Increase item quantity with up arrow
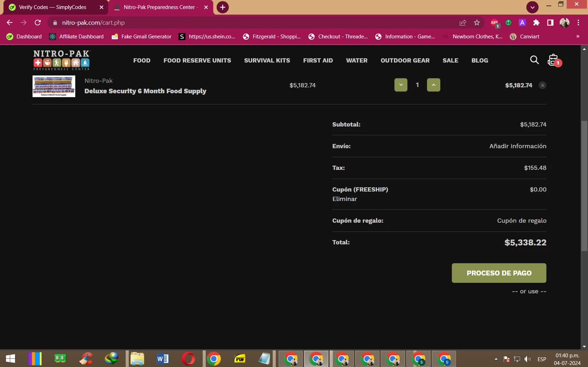 [x=434, y=85]
